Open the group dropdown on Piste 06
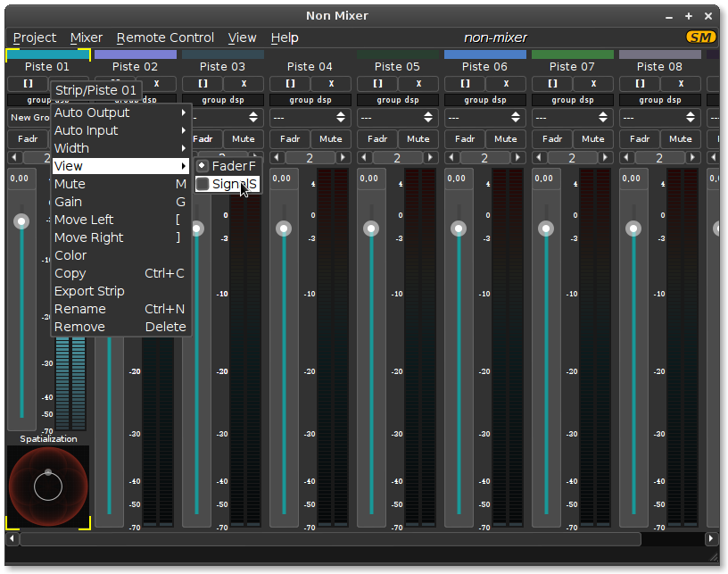 pos(484,118)
